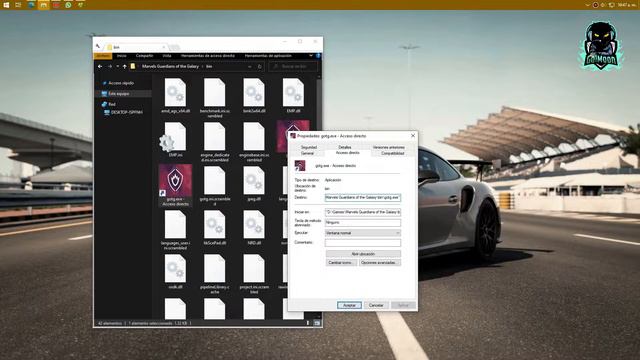Image resolution: width=640 pixels, height=360 pixels.
Task: Go back in the Explorer window
Action: [x=100, y=66]
